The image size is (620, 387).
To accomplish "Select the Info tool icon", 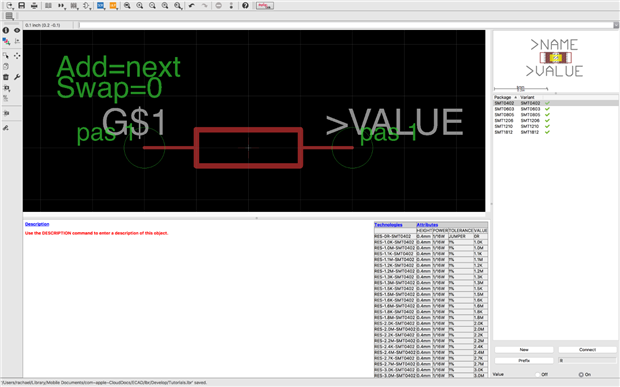I will click(x=6, y=30).
